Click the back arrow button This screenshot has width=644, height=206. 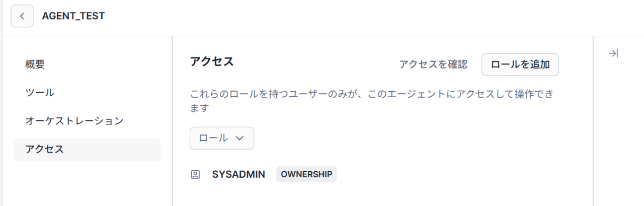(22, 16)
